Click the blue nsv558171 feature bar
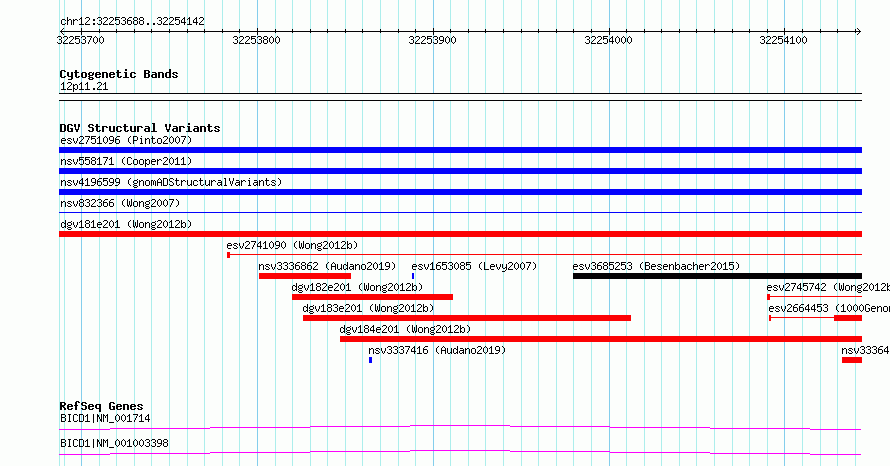 click(x=460, y=171)
